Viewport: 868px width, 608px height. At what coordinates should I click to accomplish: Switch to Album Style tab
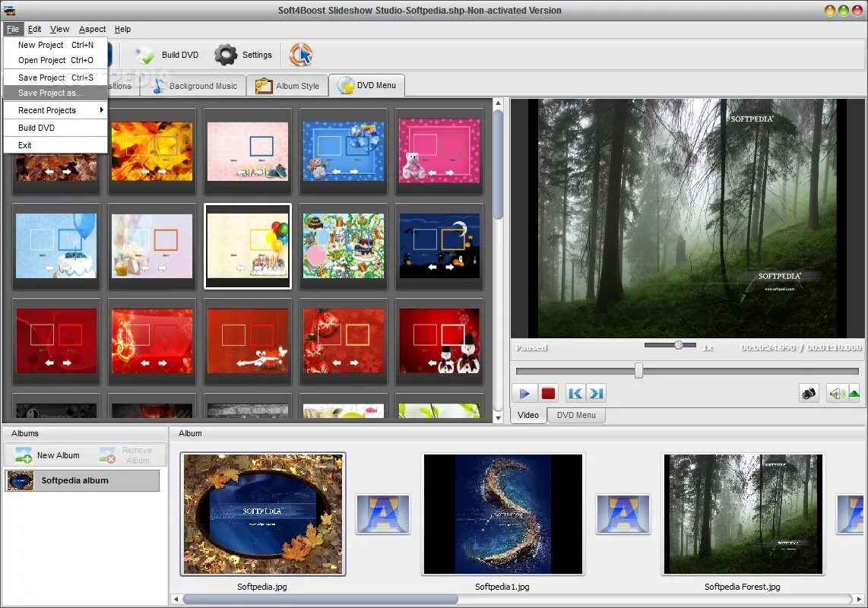coord(287,86)
